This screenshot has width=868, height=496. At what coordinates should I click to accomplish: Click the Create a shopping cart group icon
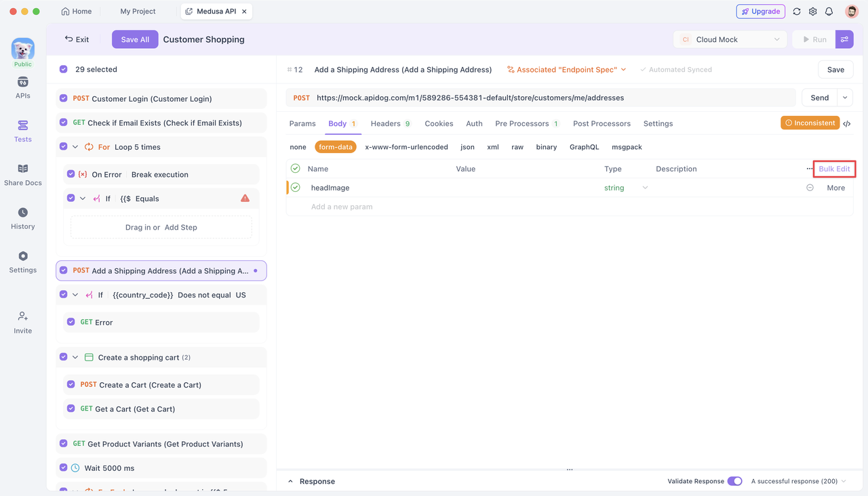click(89, 357)
